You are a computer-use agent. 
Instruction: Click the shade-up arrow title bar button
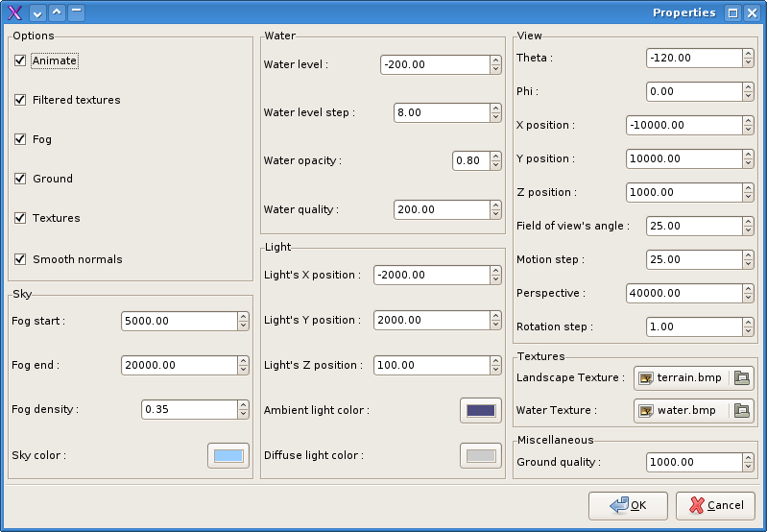[57, 12]
